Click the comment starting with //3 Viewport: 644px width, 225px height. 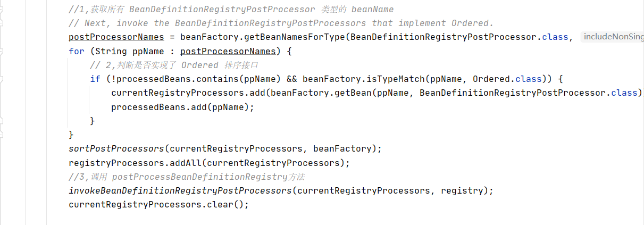(186, 177)
